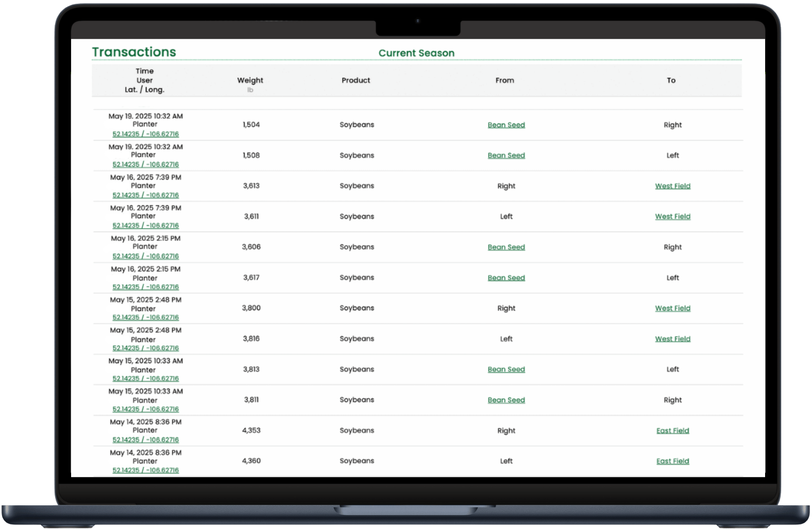
Task: Click the To column header
Action: pos(671,80)
